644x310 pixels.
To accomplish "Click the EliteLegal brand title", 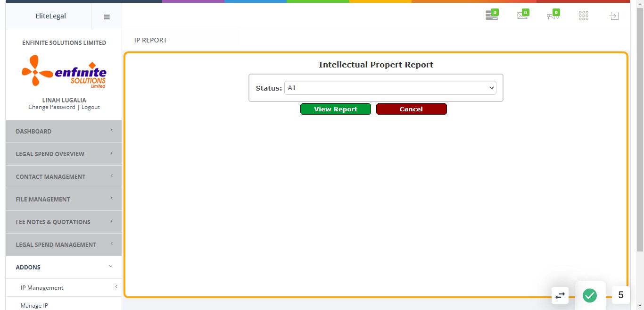I will point(51,16).
